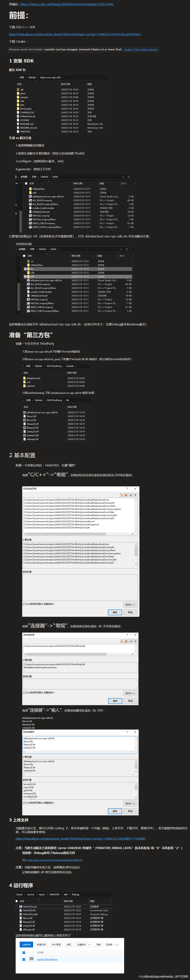Screen dimensions: 190x980
Task: Toggle inherit defaults checkbox in additional dependencies dialog
Action: click(24, 803)
